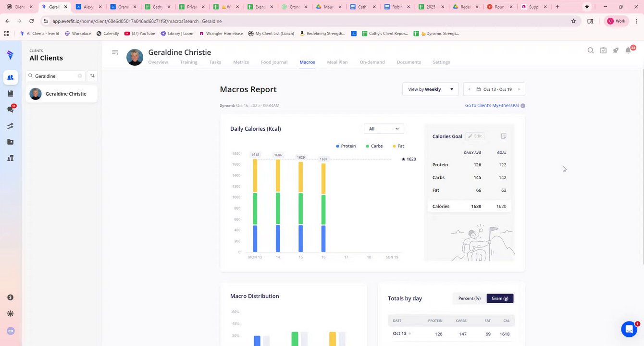The image size is (644, 346).
Task: Open the Intercom chat bubble
Action: (629, 329)
